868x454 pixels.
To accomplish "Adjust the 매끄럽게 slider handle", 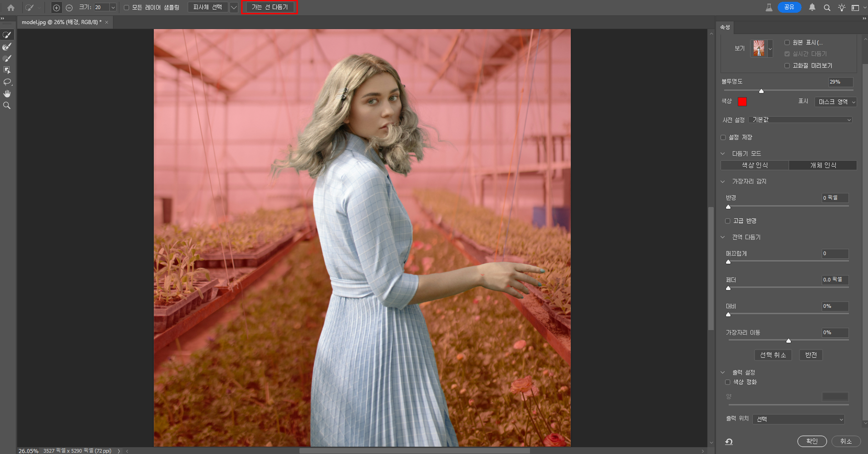I will click(728, 262).
